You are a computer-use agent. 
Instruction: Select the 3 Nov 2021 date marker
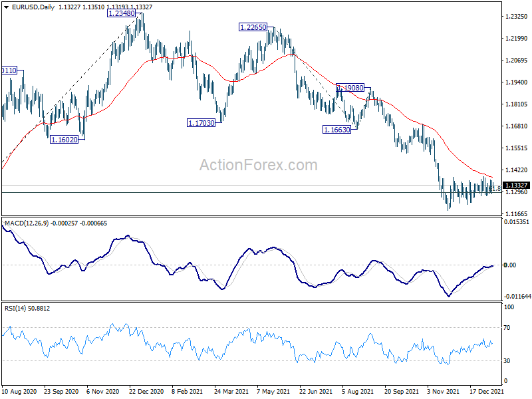443,391
